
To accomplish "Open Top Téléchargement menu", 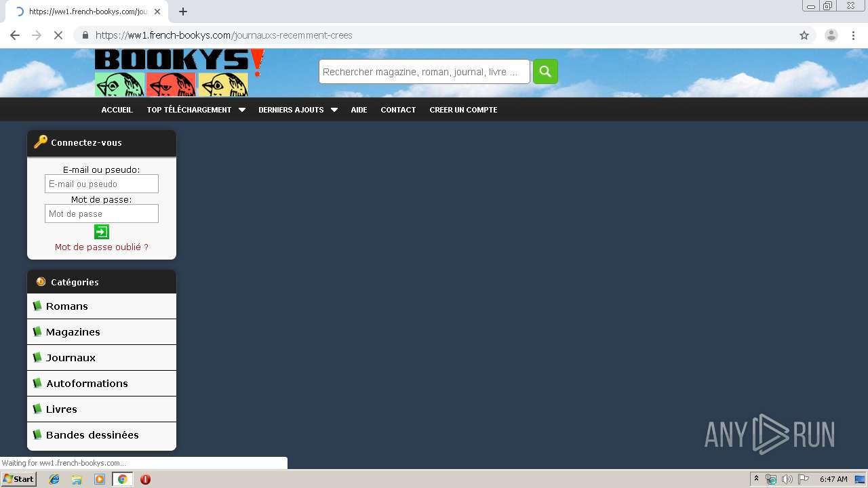I will coord(189,110).
